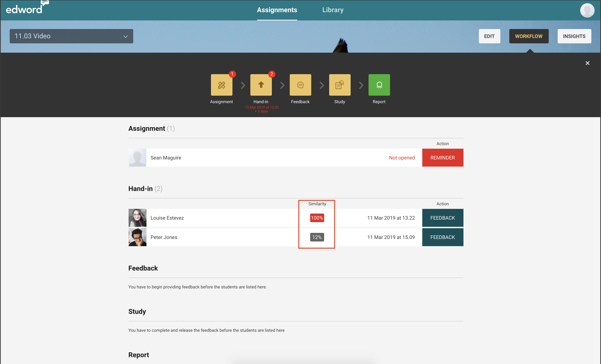The width and height of the screenshot is (601, 364).
Task: Give FEEDBACK to Louise Estevez
Action: point(443,218)
